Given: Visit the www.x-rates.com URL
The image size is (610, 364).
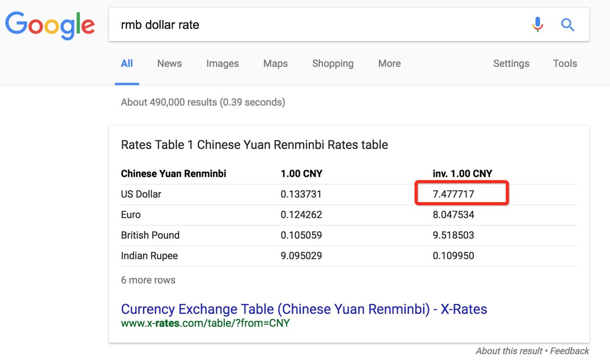Looking at the screenshot, I should (x=206, y=323).
